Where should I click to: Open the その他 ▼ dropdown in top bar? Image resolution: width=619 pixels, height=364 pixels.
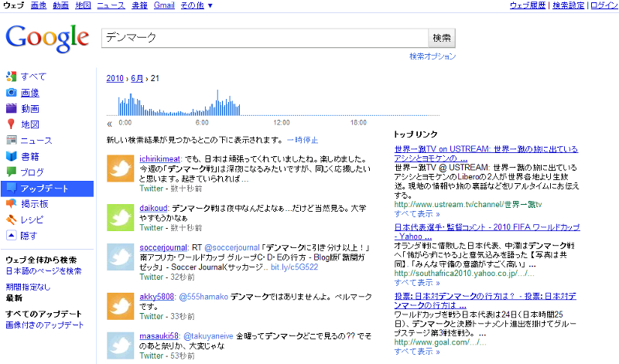coord(197,5)
